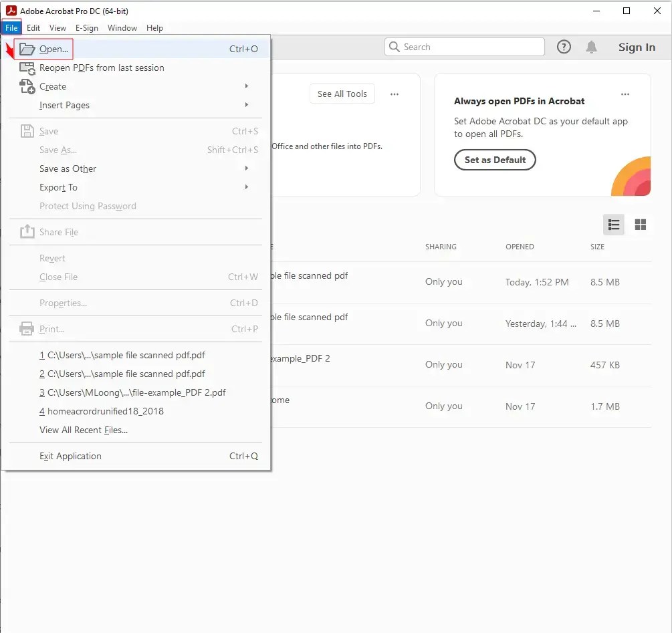Click the See All Tools button

point(342,94)
